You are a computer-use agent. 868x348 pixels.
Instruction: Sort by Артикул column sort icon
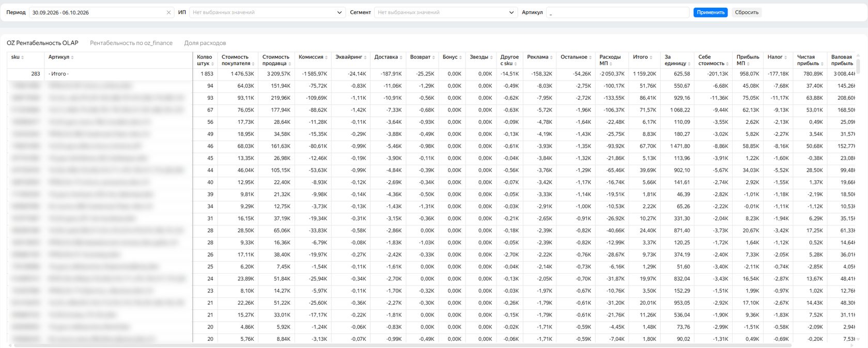pyautogui.click(x=72, y=57)
